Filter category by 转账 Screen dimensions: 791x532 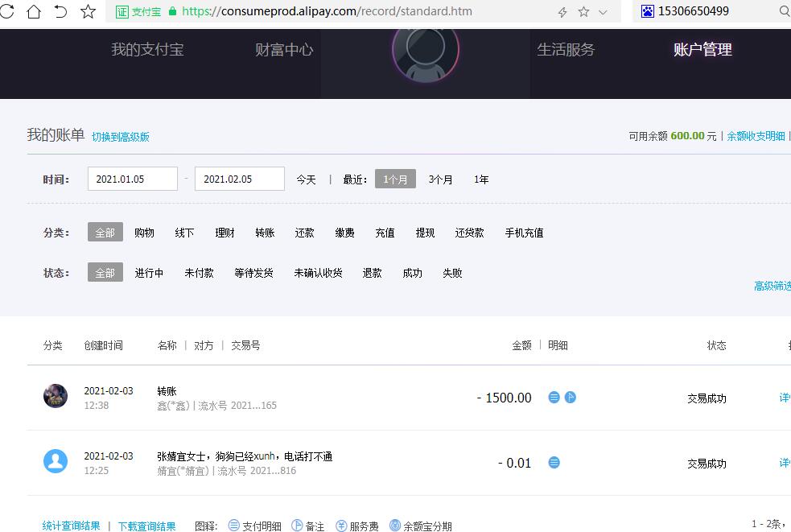pyautogui.click(x=265, y=233)
